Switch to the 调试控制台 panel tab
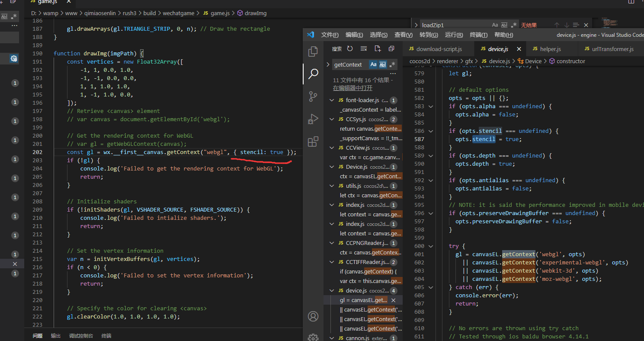The image size is (644, 341). (x=81, y=336)
